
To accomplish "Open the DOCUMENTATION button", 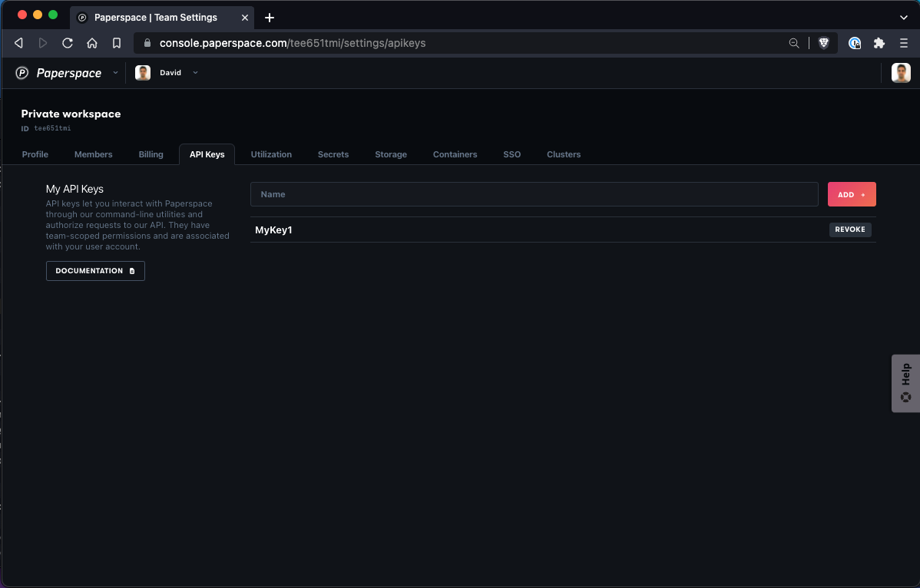I will (95, 271).
